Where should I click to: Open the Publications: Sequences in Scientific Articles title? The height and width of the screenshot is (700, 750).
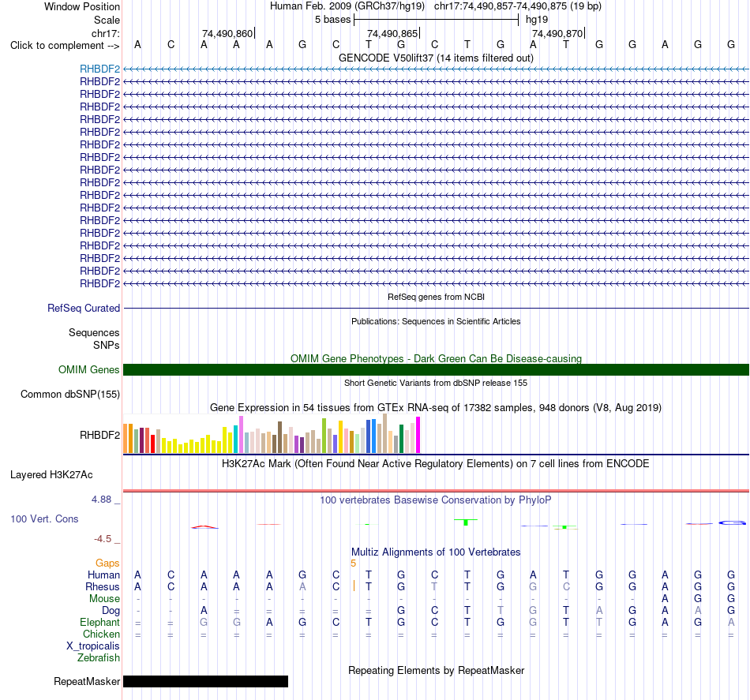tap(436, 321)
